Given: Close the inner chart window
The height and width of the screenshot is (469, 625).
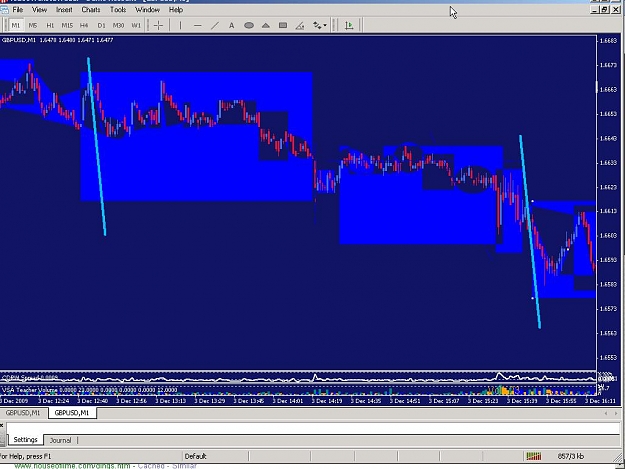Looking at the screenshot, I should pos(615,10).
